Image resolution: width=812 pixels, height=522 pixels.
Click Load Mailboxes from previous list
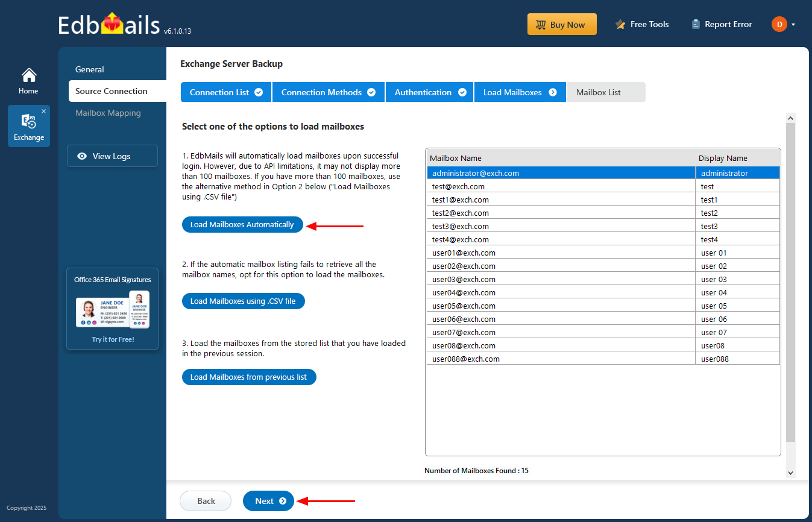tap(249, 377)
